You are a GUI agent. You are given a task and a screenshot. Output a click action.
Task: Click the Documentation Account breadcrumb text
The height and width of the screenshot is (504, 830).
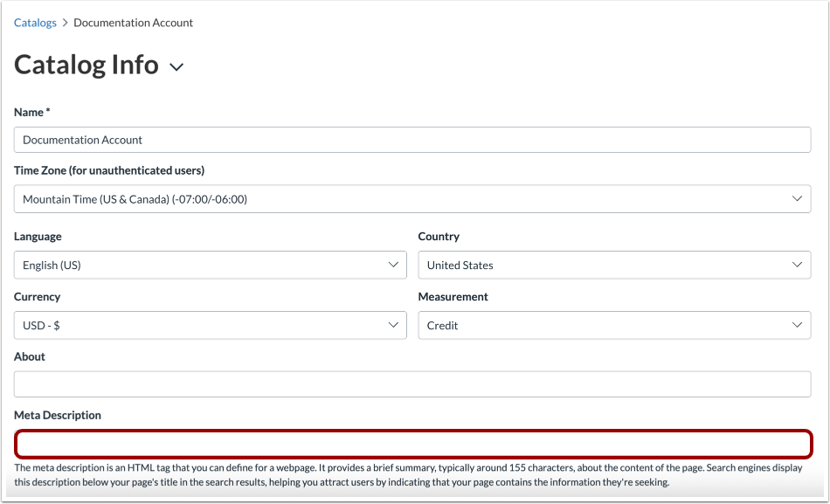pos(133,23)
